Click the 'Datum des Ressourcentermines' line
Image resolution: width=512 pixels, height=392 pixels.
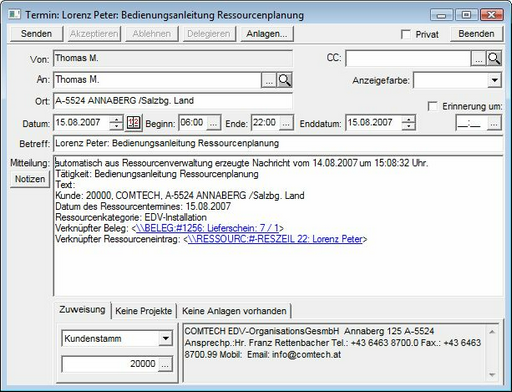coord(143,206)
